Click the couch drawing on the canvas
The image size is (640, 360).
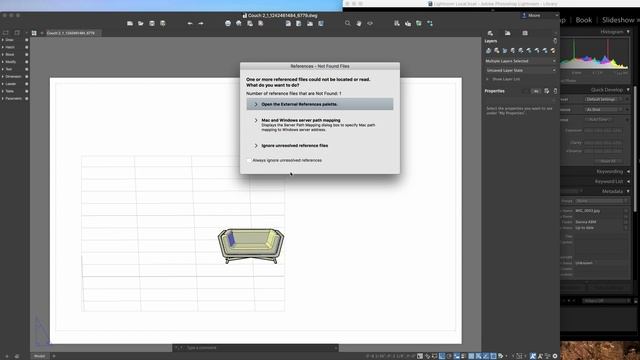[251, 246]
